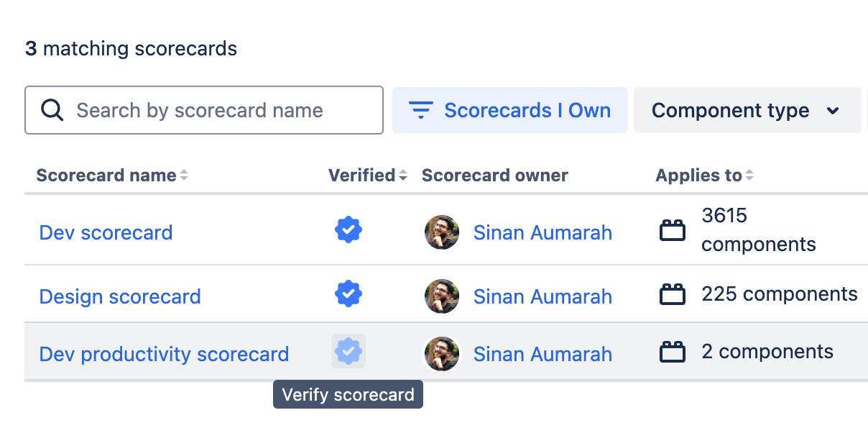The height and width of the screenshot is (423, 868).
Task: Click the component icon next to 225 components
Action: pyautogui.click(x=672, y=294)
